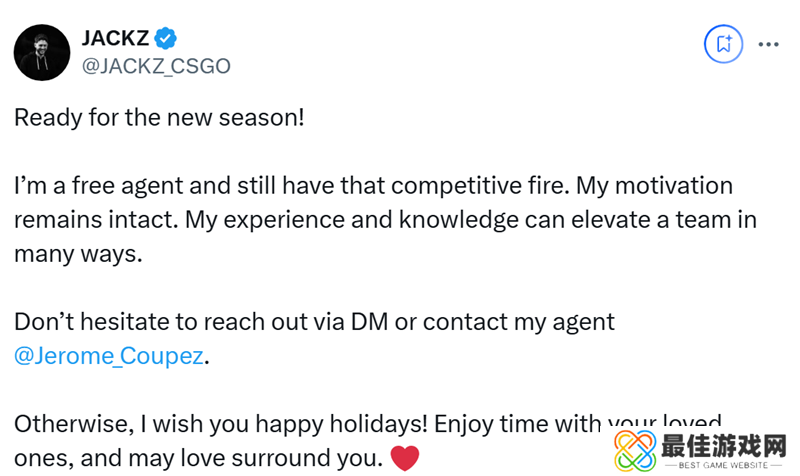Viewport: 800px width, 476px height.
Task: Follow the @Jerome_Coupez mention link
Action: point(108,356)
